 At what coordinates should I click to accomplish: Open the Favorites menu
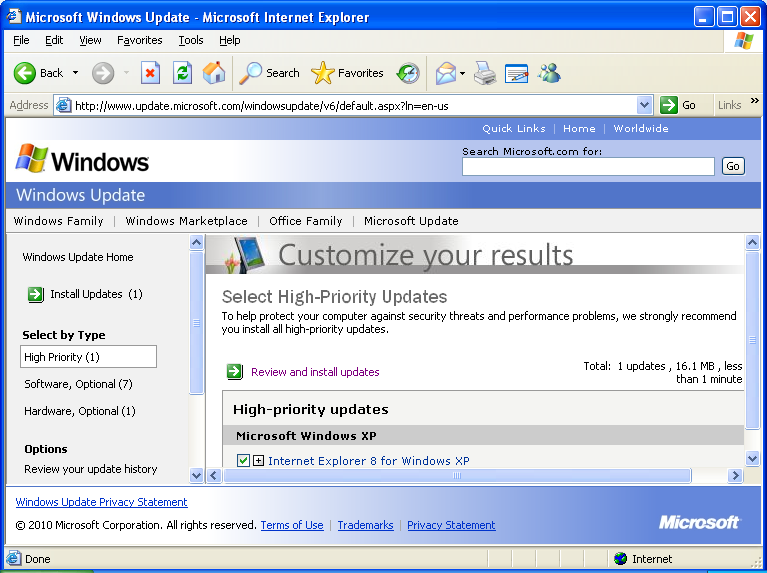tap(139, 40)
